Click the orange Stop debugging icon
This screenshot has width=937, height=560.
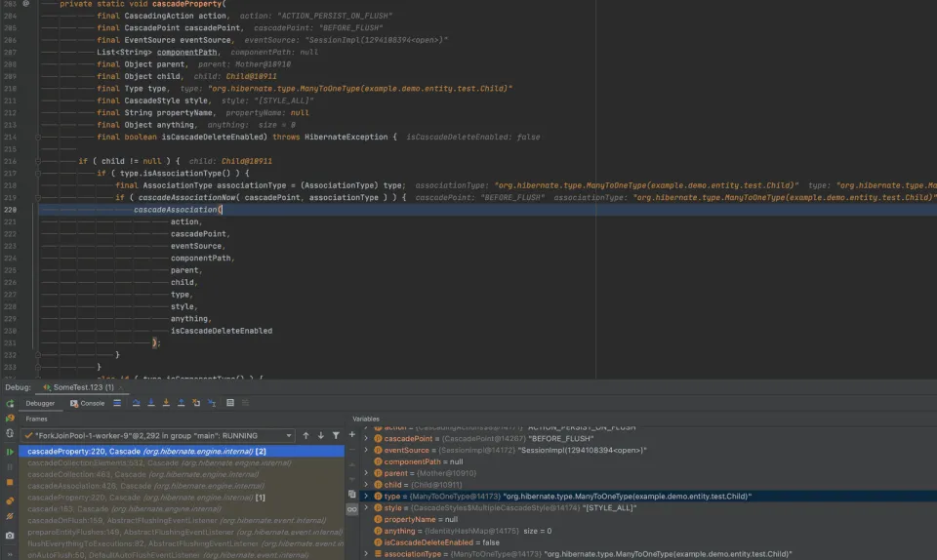10,482
